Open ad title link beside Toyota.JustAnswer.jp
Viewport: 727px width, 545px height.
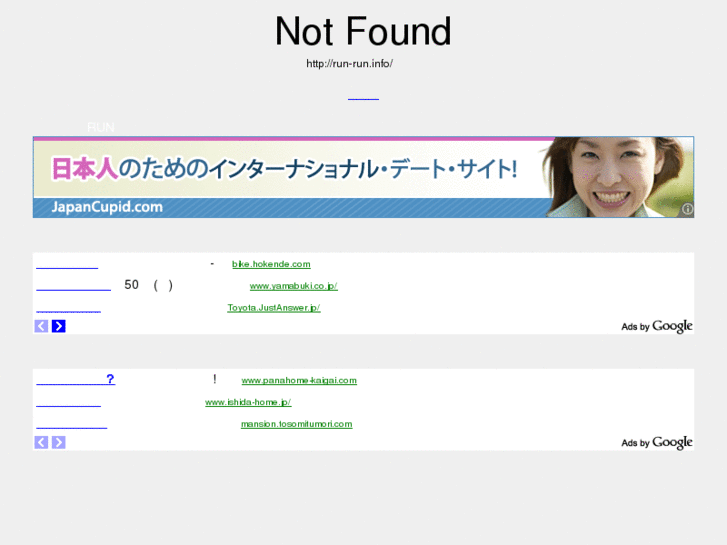tap(69, 309)
